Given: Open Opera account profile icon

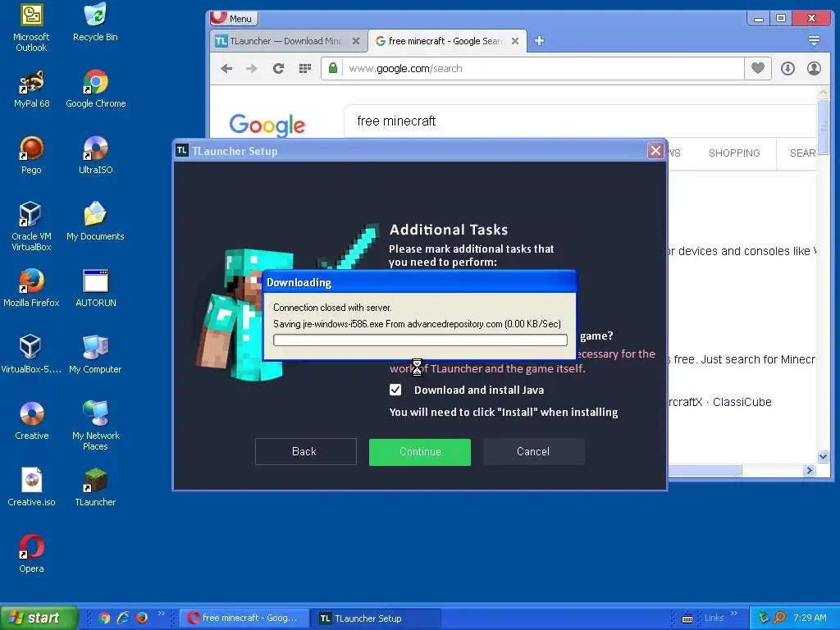Looking at the screenshot, I should pyautogui.click(x=814, y=68).
